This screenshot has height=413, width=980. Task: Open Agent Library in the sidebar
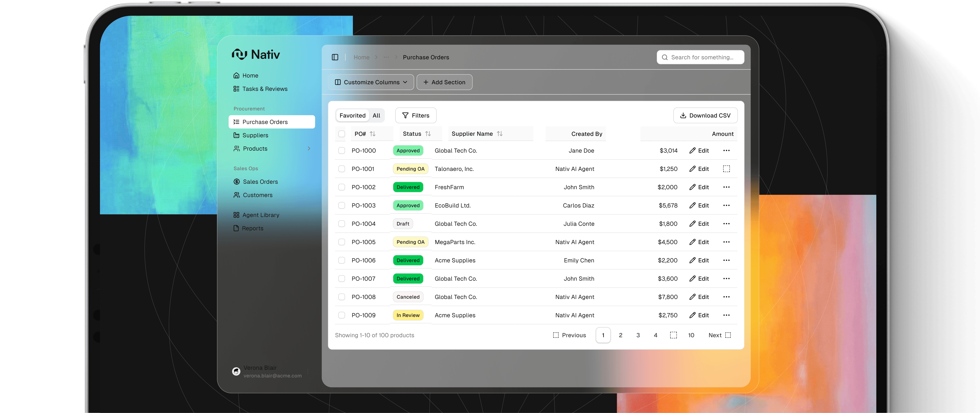point(261,215)
